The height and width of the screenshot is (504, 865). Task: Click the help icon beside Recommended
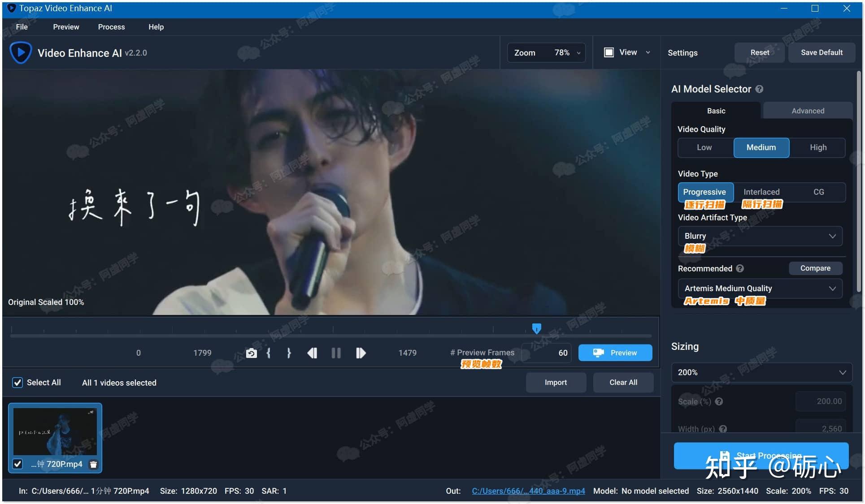point(740,268)
